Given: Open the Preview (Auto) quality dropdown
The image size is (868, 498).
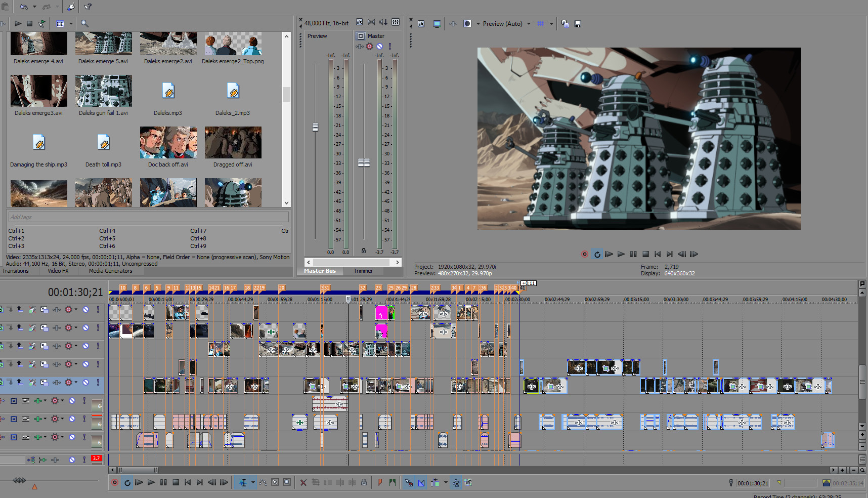Looking at the screenshot, I should coord(529,24).
